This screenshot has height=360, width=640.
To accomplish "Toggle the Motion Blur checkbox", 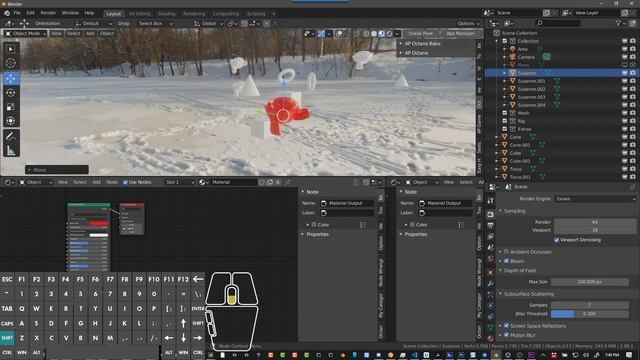I will click(x=506, y=335).
